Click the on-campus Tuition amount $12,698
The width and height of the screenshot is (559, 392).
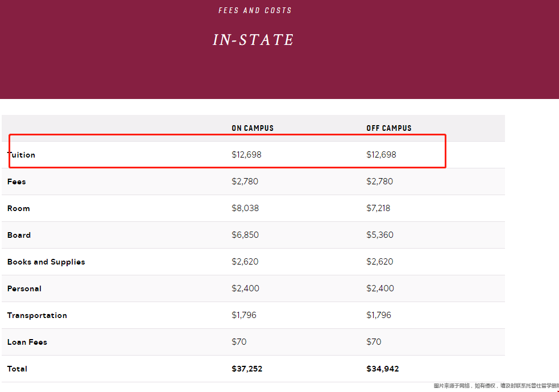point(247,155)
